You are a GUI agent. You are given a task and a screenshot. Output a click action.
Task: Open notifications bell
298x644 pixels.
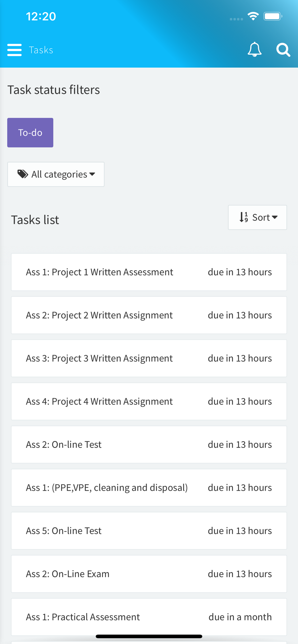(x=254, y=50)
